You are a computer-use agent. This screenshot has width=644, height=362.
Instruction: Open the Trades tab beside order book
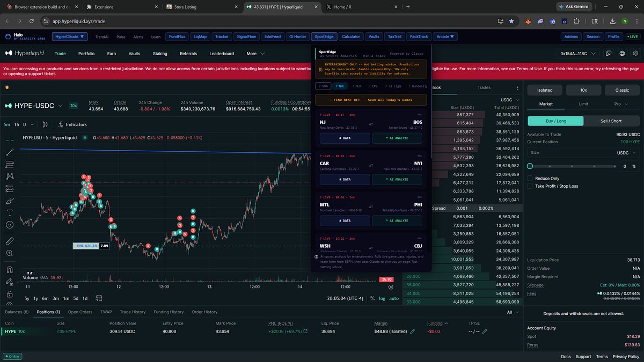tap(484, 87)
